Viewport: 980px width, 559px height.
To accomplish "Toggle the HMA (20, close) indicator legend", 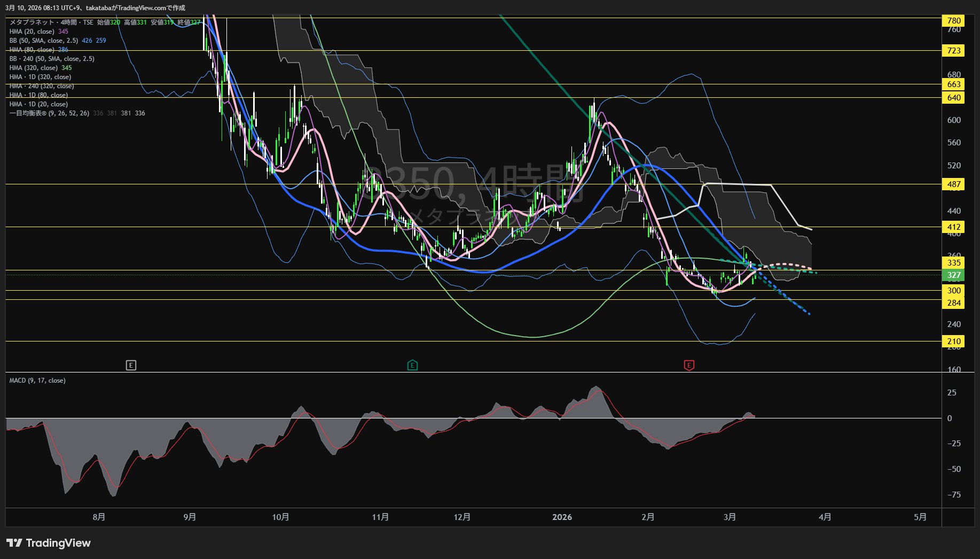I will pyautogui.click(x=32, y=32).
